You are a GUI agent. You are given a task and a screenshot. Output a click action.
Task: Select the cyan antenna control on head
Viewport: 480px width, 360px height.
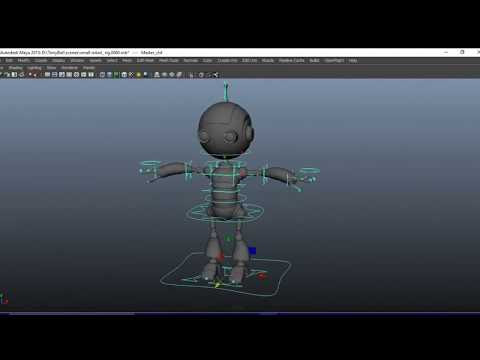[x=226, y=91]
